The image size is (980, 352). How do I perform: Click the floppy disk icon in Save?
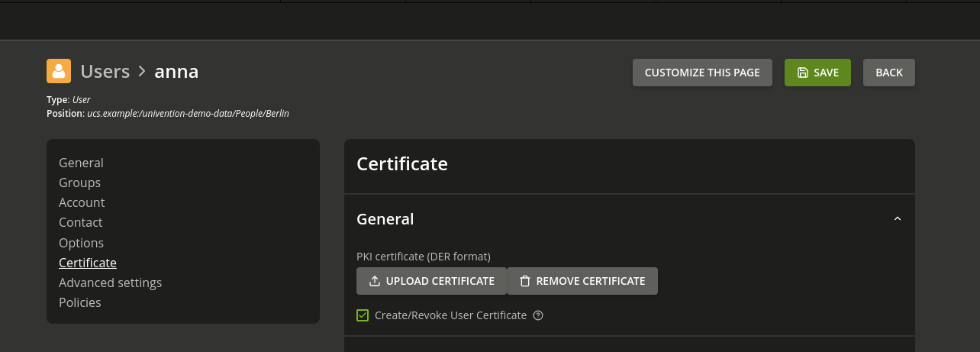pos(803,73)
